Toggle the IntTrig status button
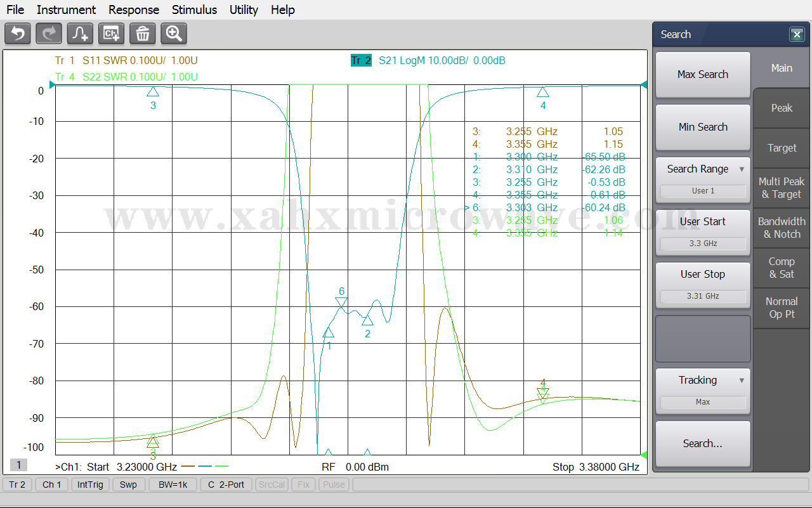This screenshot has height=508, width=812. click(x=90, y=485)
